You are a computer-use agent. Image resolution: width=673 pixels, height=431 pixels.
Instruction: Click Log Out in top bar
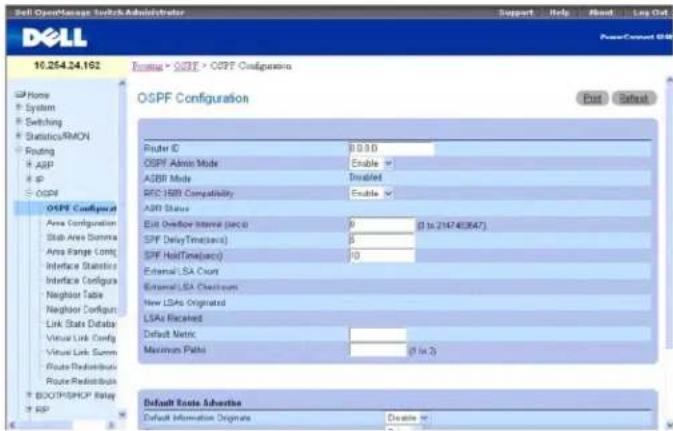pyautogui.click(x=650, y=12)
